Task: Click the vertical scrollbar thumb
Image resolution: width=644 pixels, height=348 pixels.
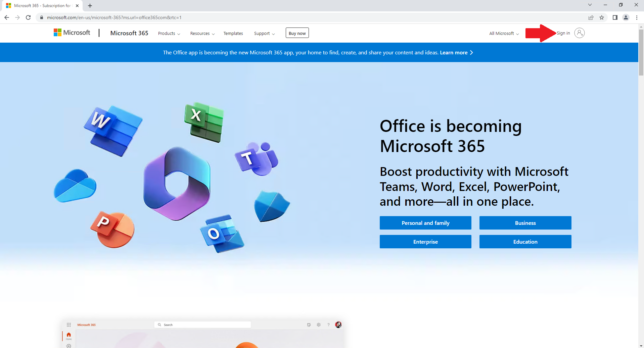Action: point(641,52)
